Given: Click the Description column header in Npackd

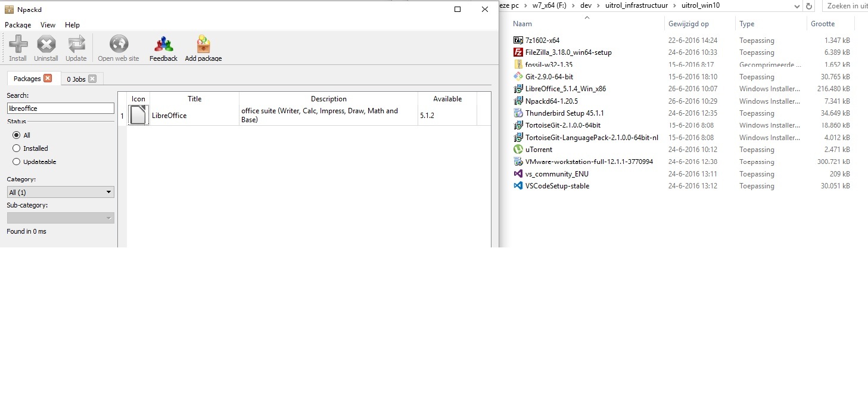Looking at the screenshot, I should click(x=328, y=99).
